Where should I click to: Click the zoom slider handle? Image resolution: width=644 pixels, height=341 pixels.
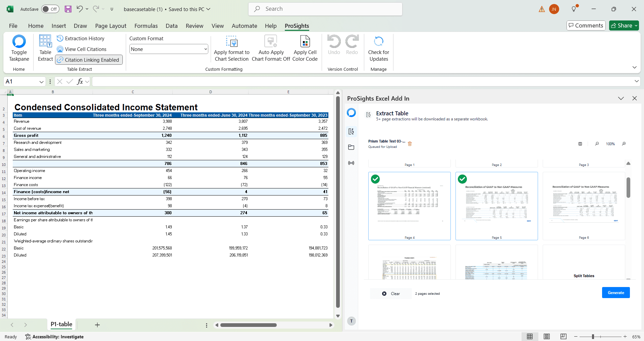593,337
